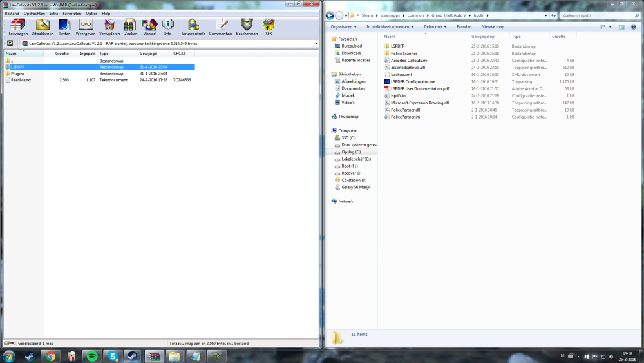644x363 pixels.
Task: Click the Explorer address bar refresh icon
Action: (x=553, y=15)
